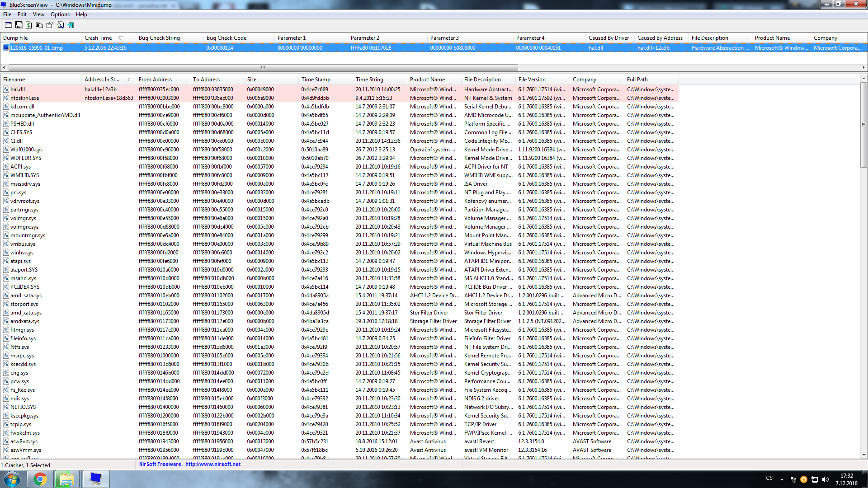Viewport: 868px width, 488px height.
Task: Show hidden system tray icons arrow
Action: pyautogui.click(x=782, y=479)
